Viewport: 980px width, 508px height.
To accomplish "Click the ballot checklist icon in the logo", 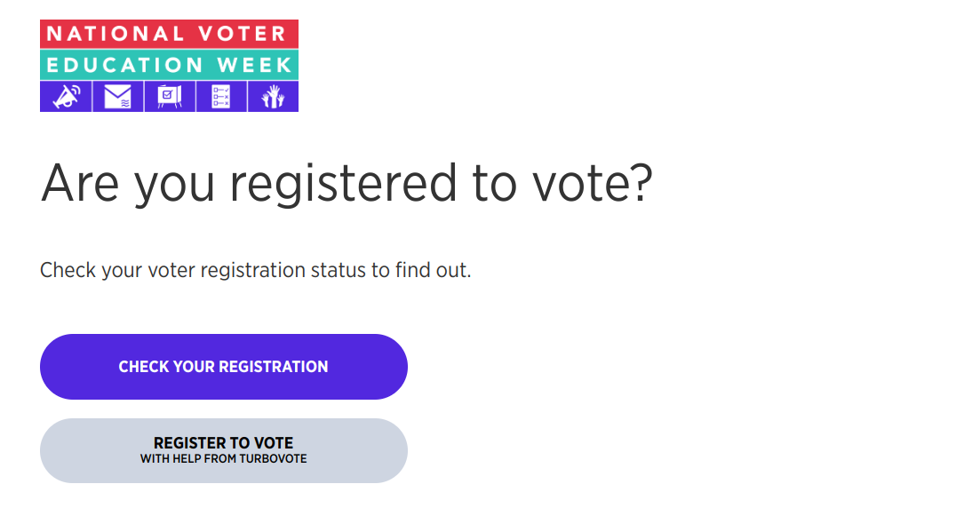I will 220,97.
